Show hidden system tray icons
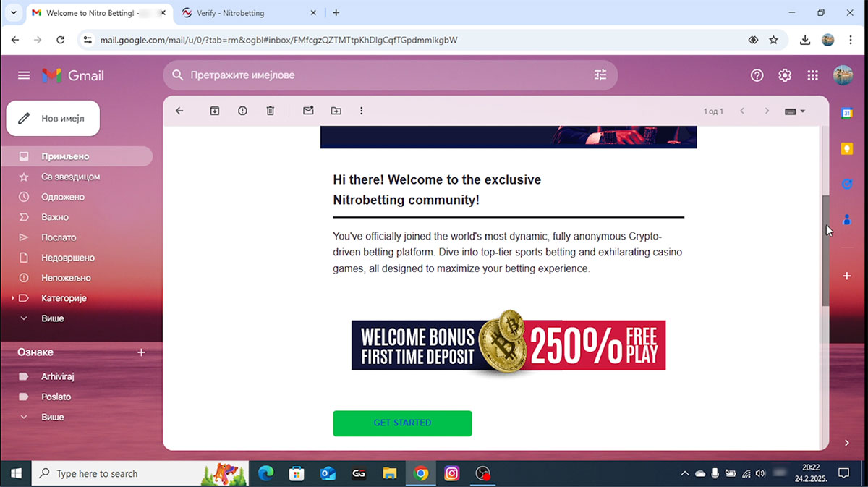The image size is (868, 487). coord(684,473)
